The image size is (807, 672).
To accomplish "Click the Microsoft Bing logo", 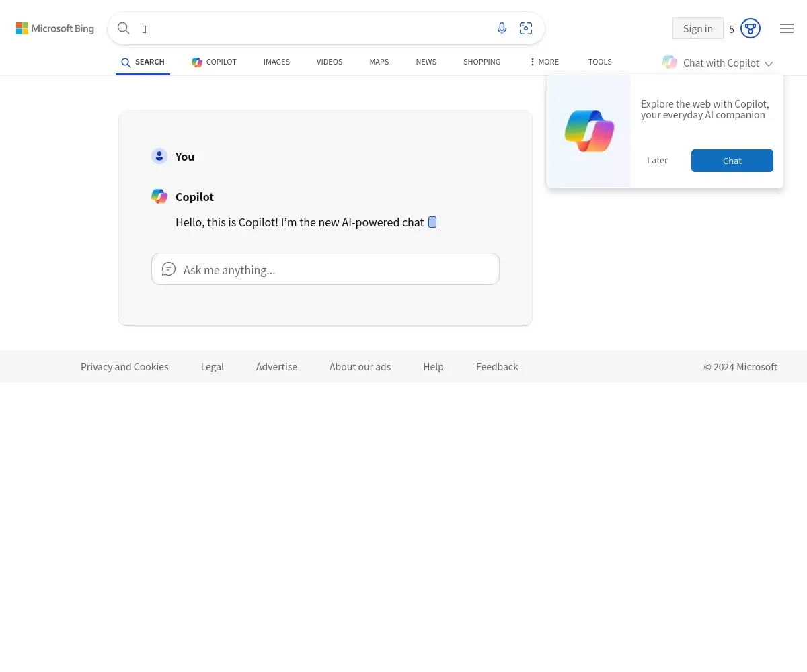I will click(55, 28).
